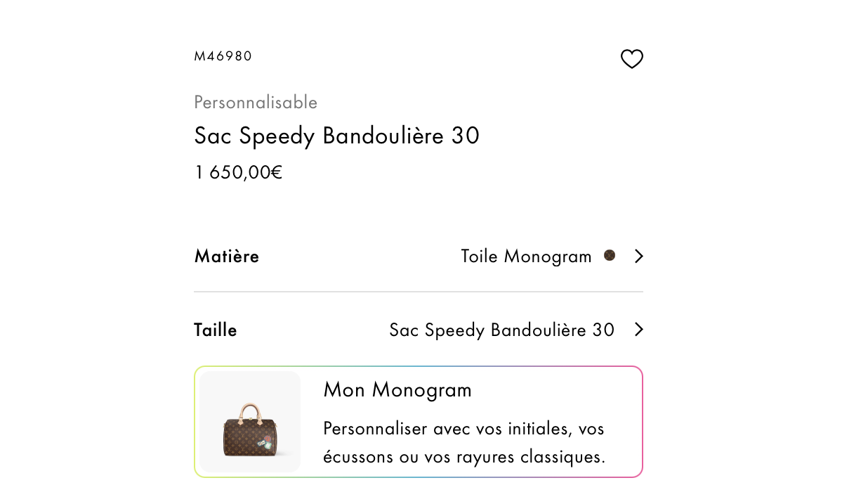Choose the Toile Monogram material value
This screenshot has width=868, height=504.
click(x=526, y=257)
